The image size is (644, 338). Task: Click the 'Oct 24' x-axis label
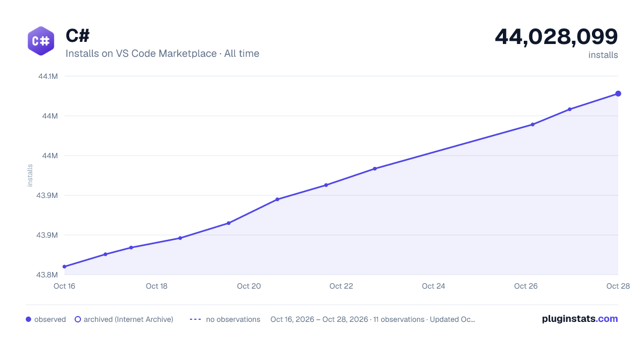(434, 286)
